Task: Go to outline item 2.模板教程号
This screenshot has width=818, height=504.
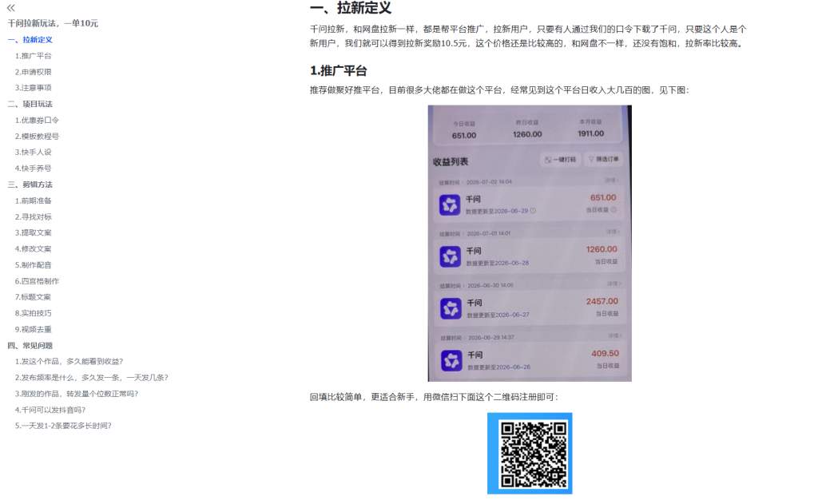Action: tap(37, 137)
